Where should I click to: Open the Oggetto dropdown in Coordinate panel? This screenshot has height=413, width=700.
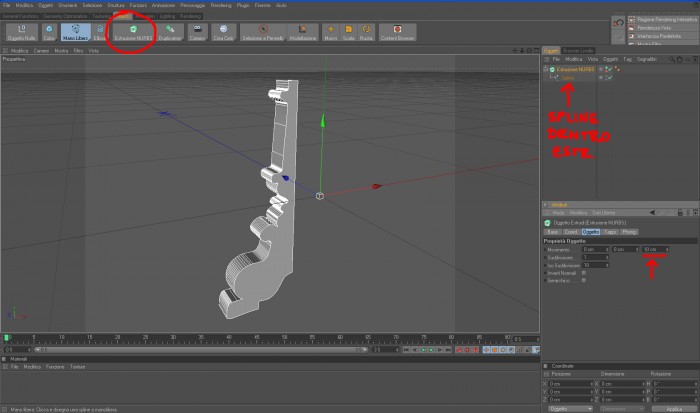(570, 409)
